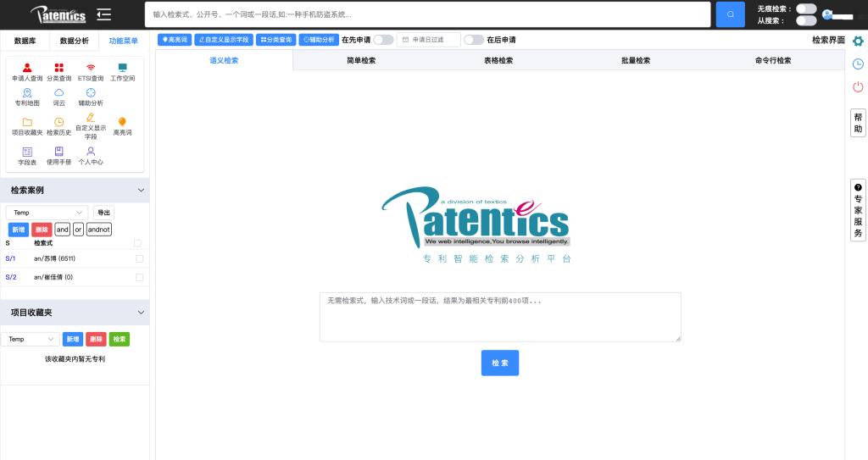The image size is (868, 460).
Task: Click the 'and' operator button
Action: pyautogui.click(x=63, y=230)
